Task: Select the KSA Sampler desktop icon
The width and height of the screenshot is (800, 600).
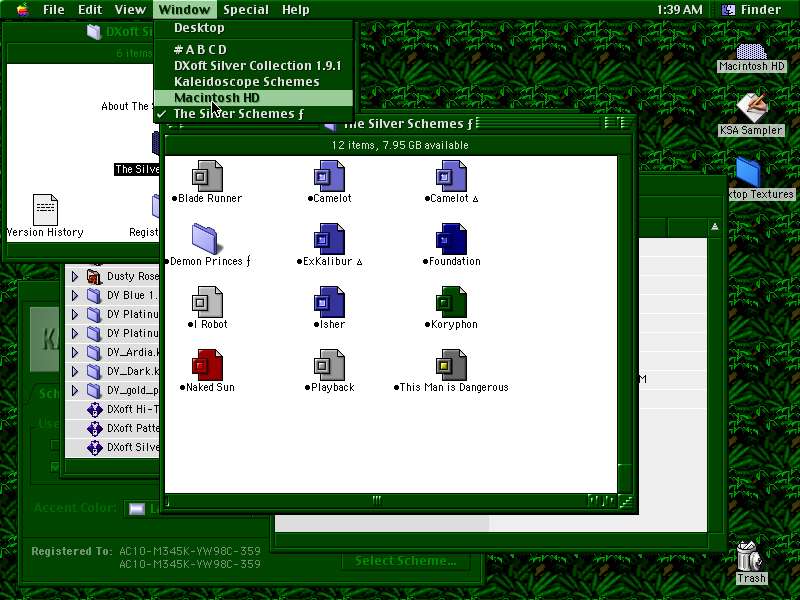Action: tap(751, 108)
